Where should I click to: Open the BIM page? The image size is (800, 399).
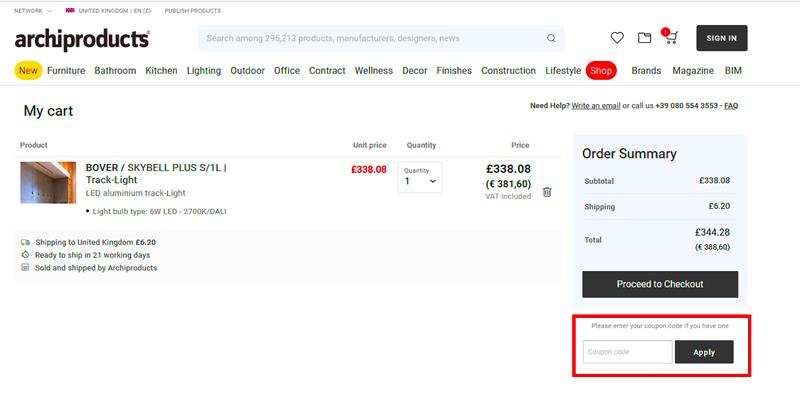(733, 71)
